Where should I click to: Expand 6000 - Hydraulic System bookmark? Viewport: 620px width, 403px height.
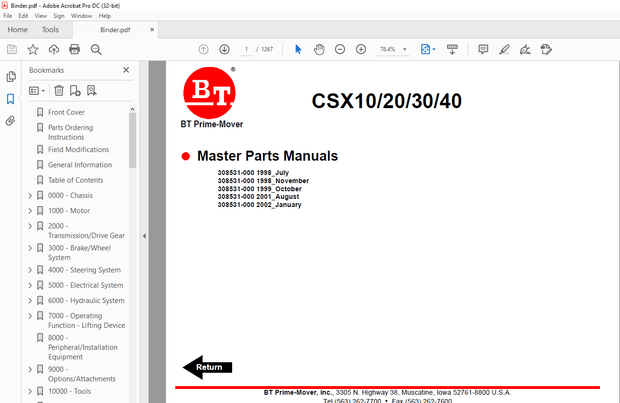tap(30, 301)
